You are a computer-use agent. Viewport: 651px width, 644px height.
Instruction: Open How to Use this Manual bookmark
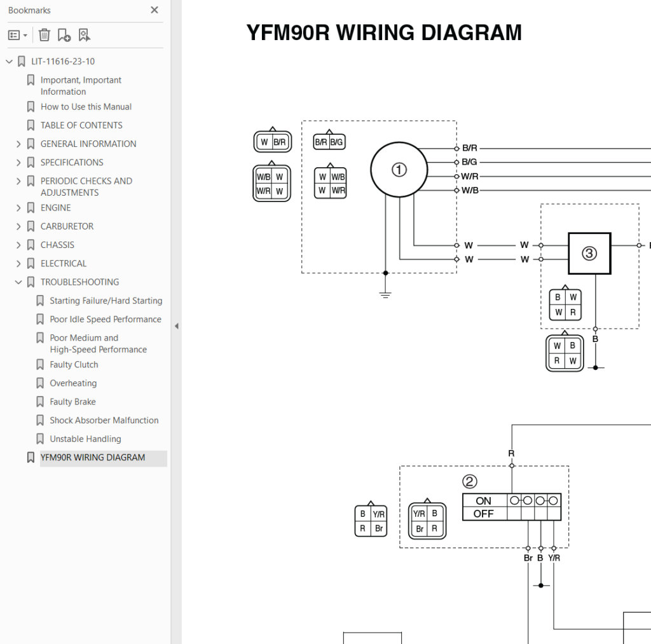click(x=86, y=107)
